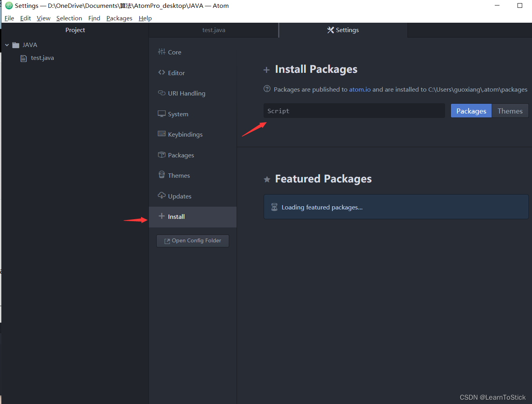Open the Themes sidebar section
The height and width of the screenshot is (404, 532).
(193, 175)
